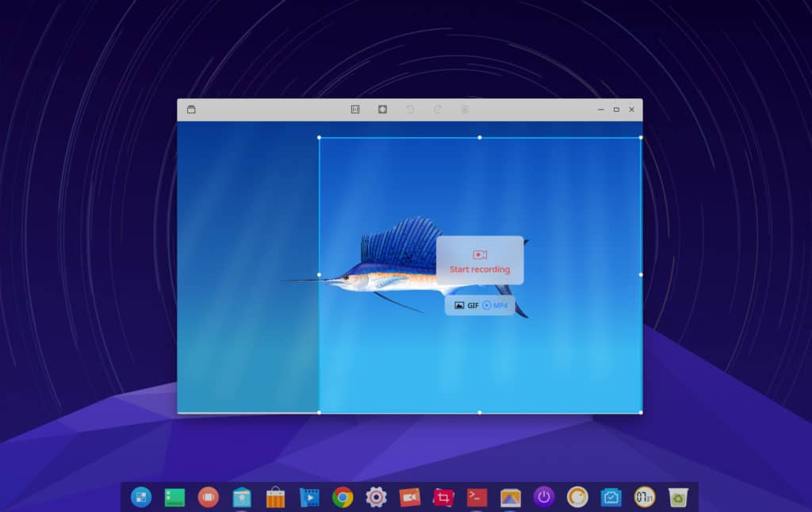Open the movie player from the dock
This screenshot has width=812, height=512.
(x=309, y=498)
